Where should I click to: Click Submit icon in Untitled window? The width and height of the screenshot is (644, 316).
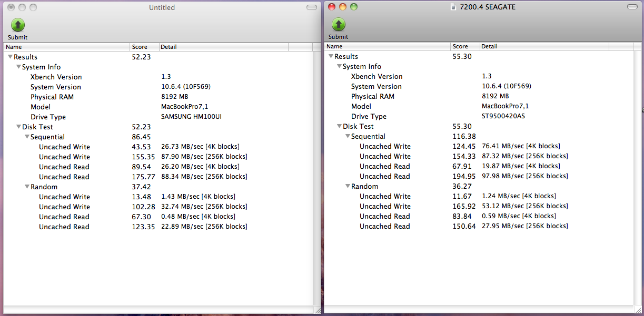click(x=18, y=25)
